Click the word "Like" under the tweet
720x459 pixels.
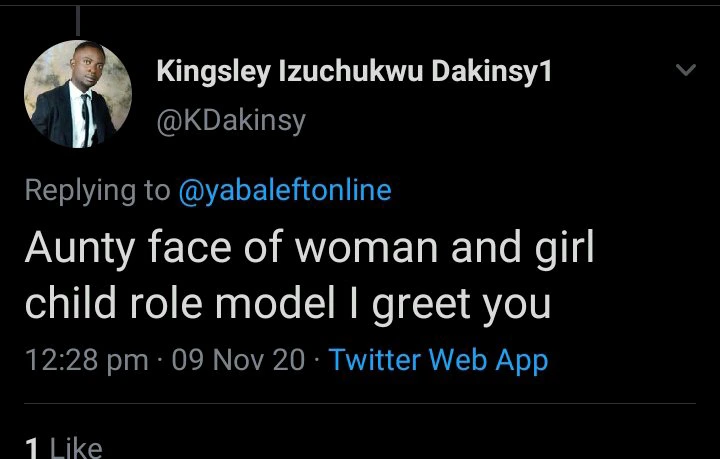pos(75,447)
